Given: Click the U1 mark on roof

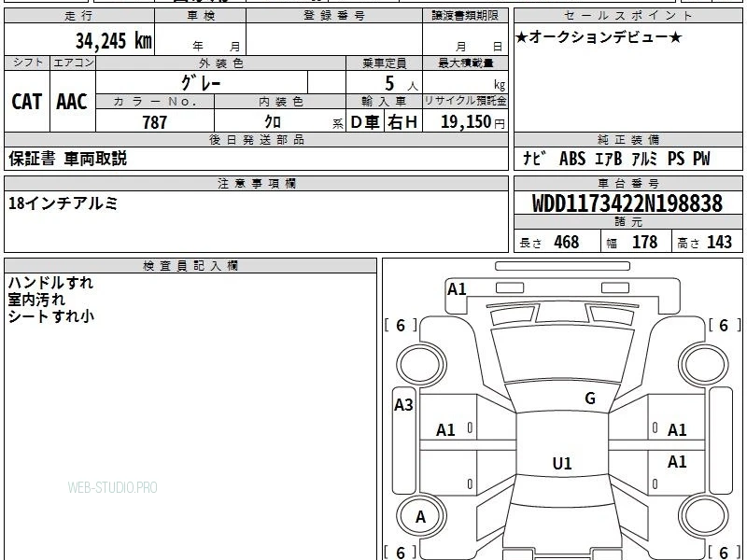Looking at the screenshot, I should pyautogui.click(x=562, y=463).
